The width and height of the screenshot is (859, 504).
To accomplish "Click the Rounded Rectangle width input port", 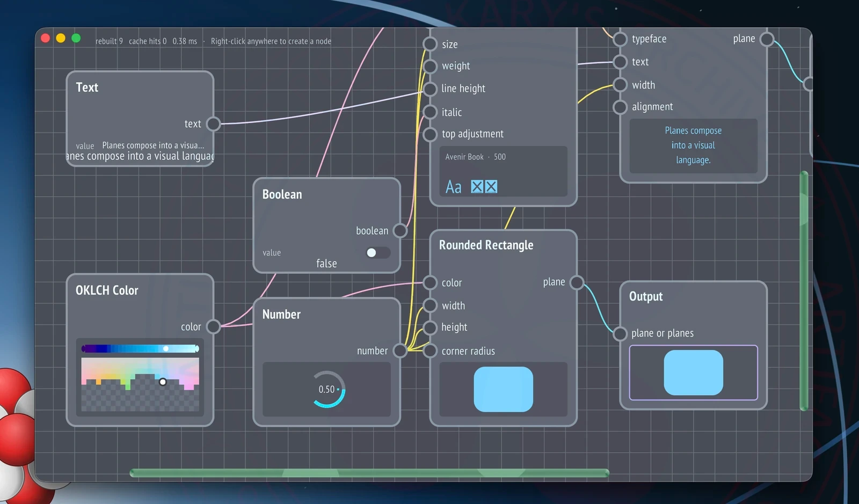I will click(430, 305).
